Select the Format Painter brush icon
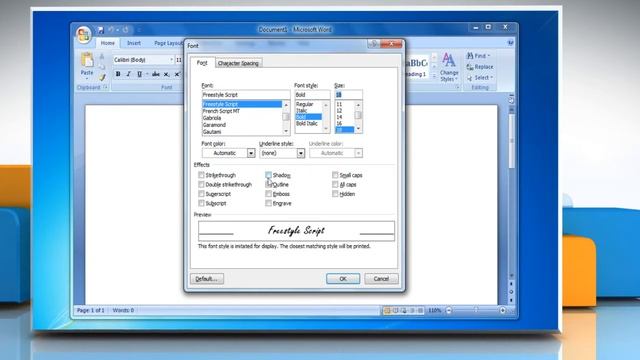This screenshot has height=360, width=640. coord(102,76)
